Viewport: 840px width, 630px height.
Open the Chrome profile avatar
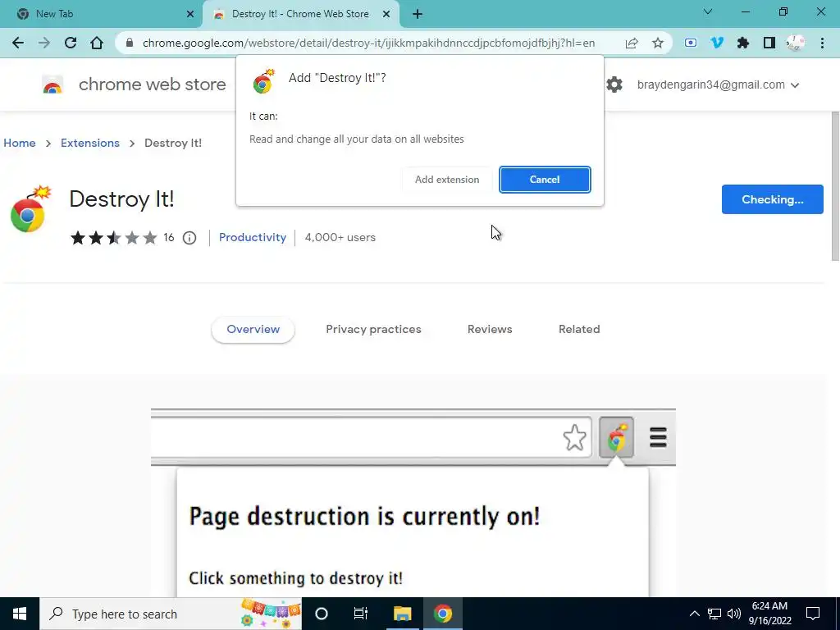(796, 43)
